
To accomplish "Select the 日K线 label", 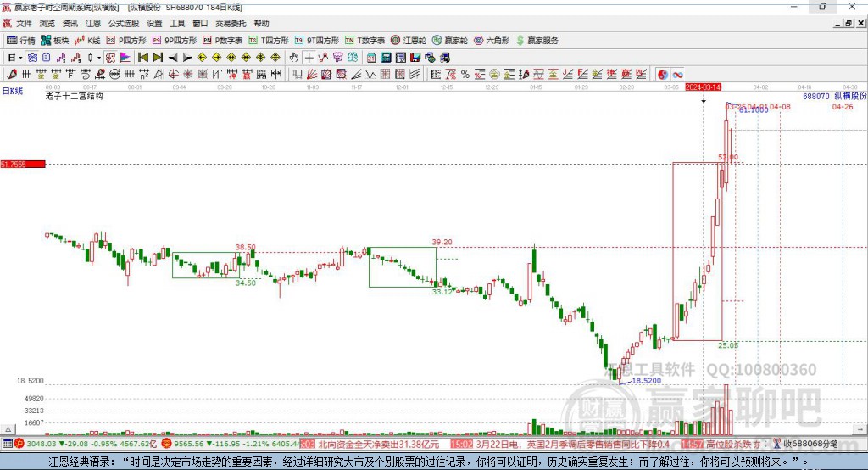I will 13,91.
